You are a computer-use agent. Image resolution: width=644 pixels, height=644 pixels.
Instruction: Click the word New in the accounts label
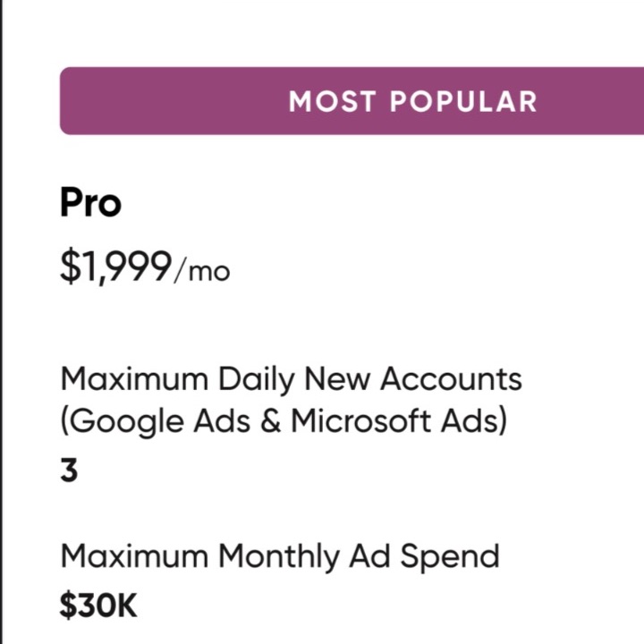[x=336, y=379]
